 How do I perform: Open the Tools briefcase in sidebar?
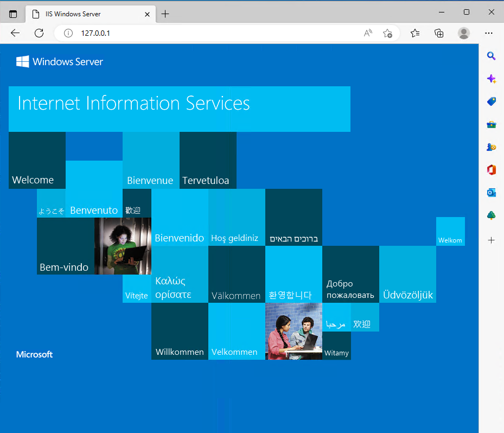pos(492,124)
